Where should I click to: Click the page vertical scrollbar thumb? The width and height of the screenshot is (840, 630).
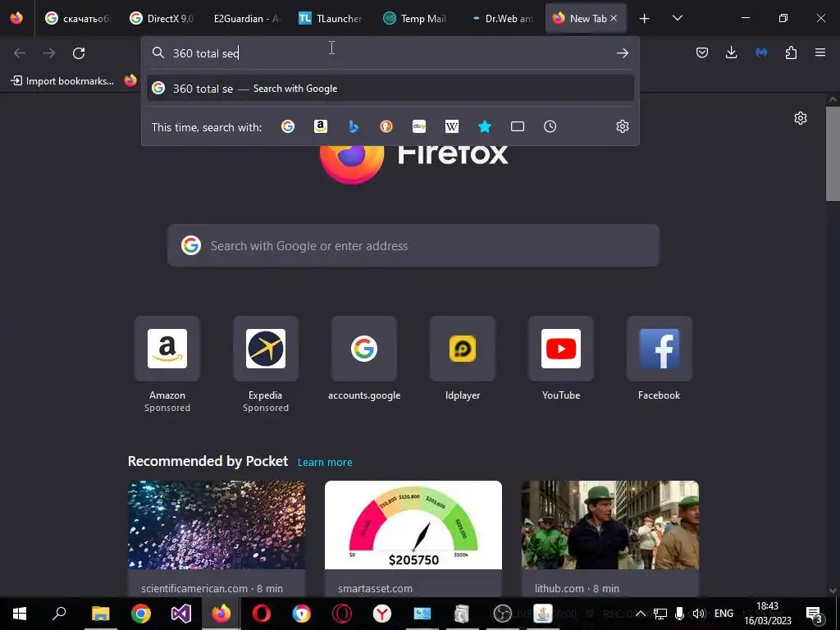click(833, 153)
